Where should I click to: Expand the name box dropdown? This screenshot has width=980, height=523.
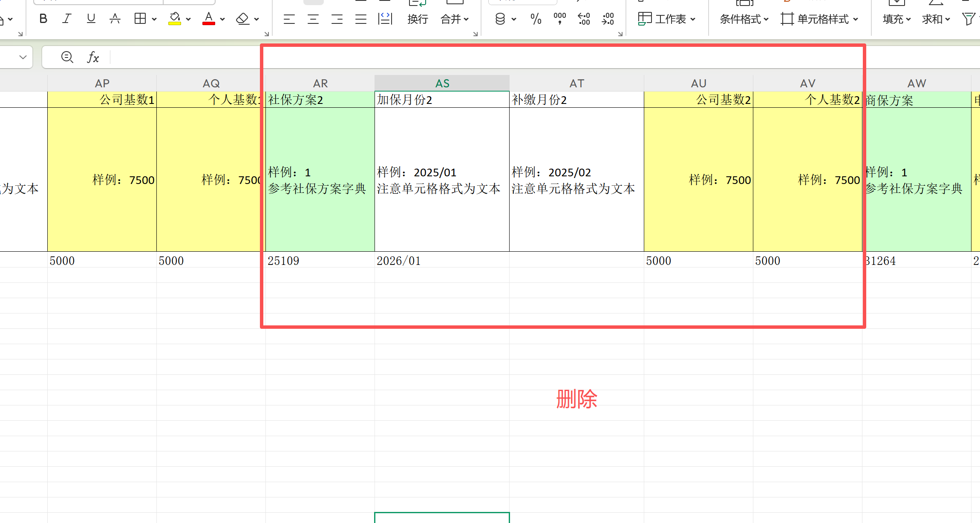[x=23, y=57]
